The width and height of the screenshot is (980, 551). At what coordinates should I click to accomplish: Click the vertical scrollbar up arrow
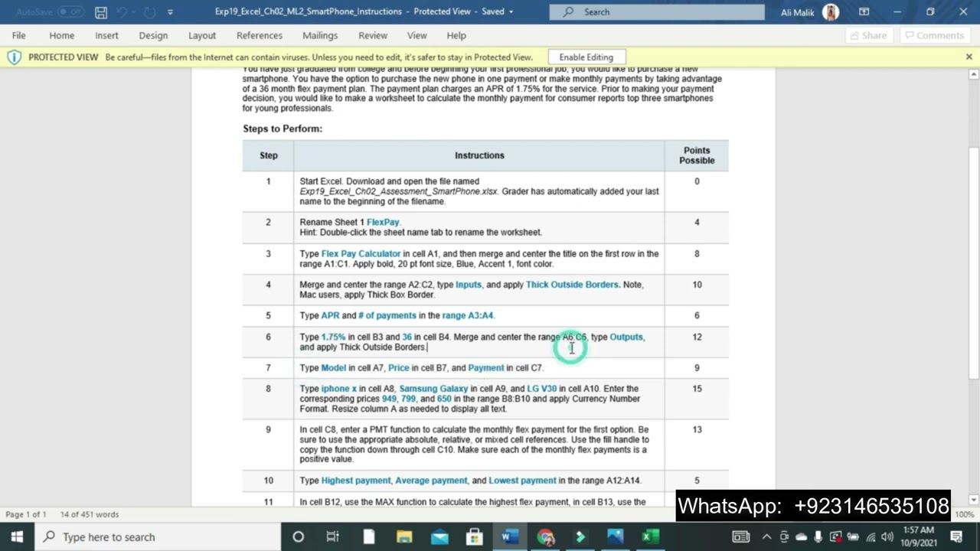[x=974, y=75]
